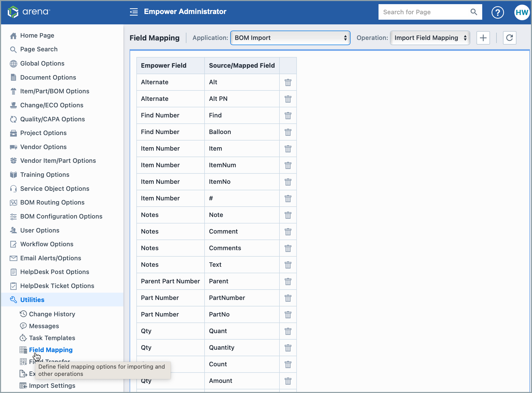The image size is (532, 393).
Task: Click trash icon for Balloon mapping
Action: pos(288,132)
